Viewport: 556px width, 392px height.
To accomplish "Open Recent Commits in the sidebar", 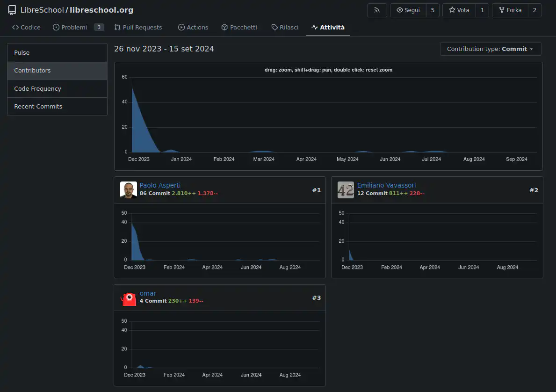I will 57,107.
